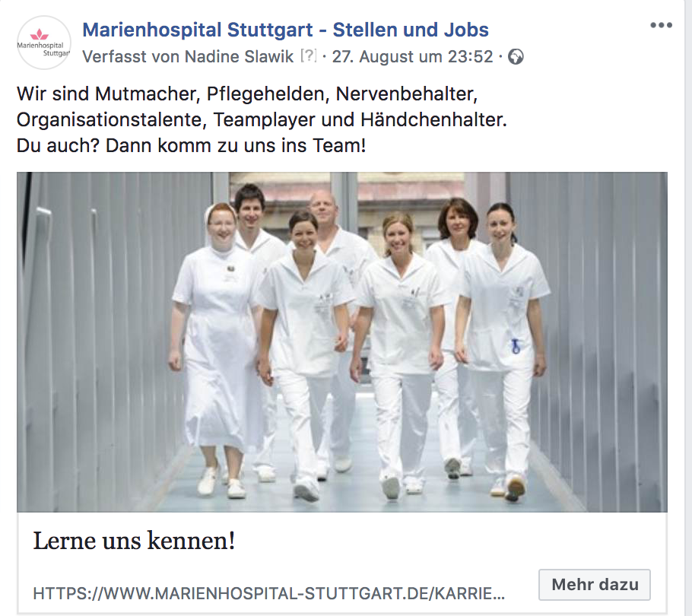Click the headline Lerne uns kennen!
The image size is (692, 616).
pos(134,541)
